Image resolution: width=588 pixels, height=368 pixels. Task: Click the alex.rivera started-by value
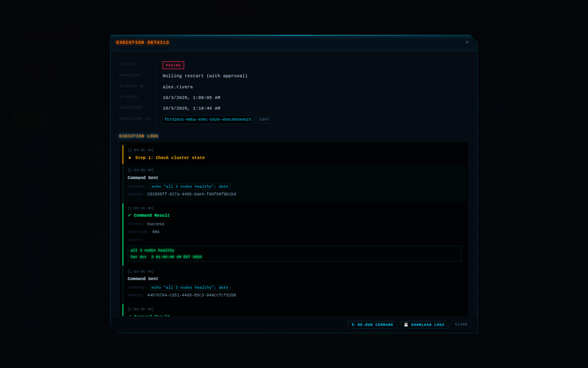point(178,87)
